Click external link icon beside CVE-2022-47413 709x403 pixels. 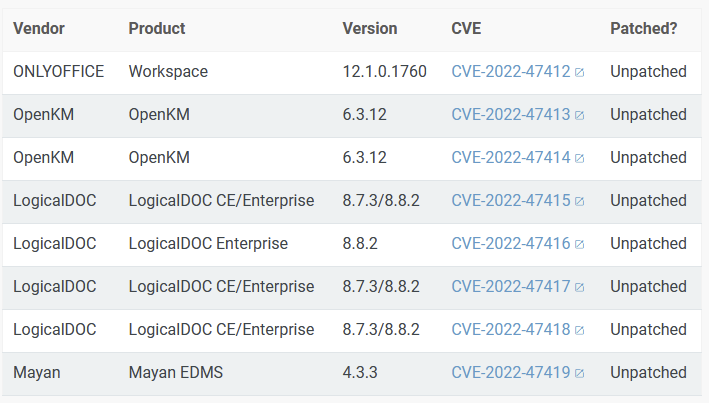click(580, 116)
